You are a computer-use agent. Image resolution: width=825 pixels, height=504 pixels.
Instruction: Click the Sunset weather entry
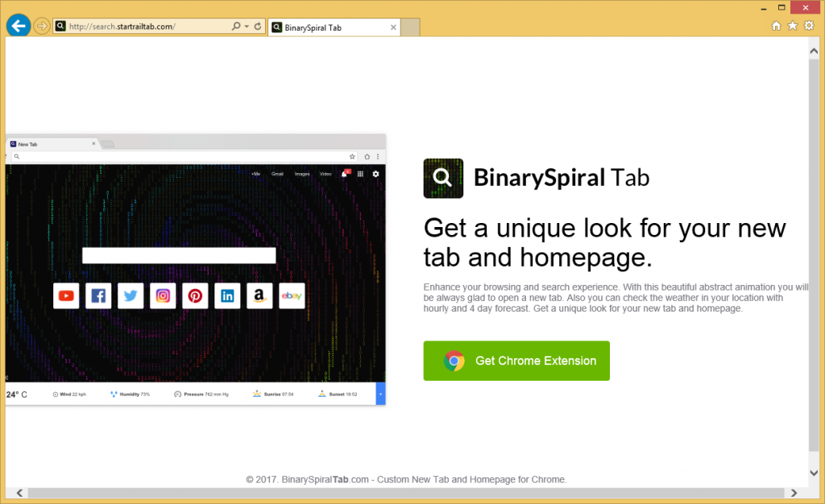tap(338, 395)
